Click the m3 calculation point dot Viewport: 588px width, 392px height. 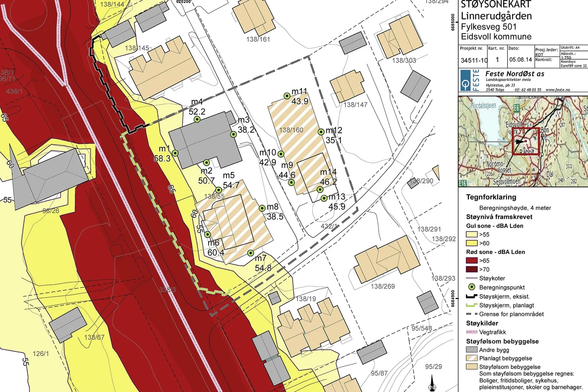tap(233, 134)
